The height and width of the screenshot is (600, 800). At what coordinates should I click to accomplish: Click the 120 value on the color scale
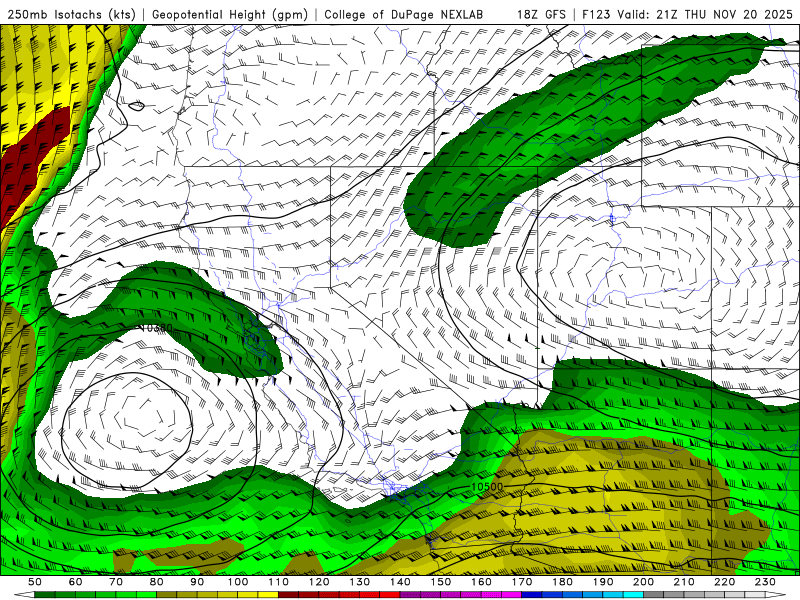coord(319,582)
